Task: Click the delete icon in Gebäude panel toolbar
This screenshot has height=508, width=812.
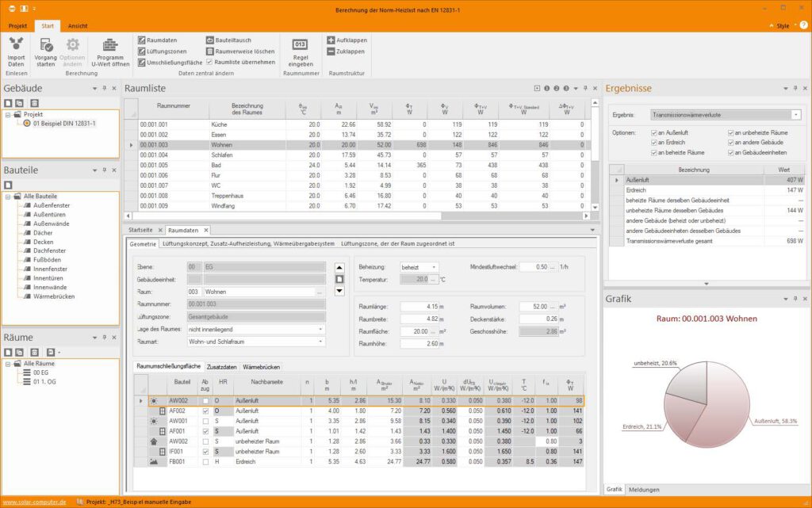Action: point(35,104)
